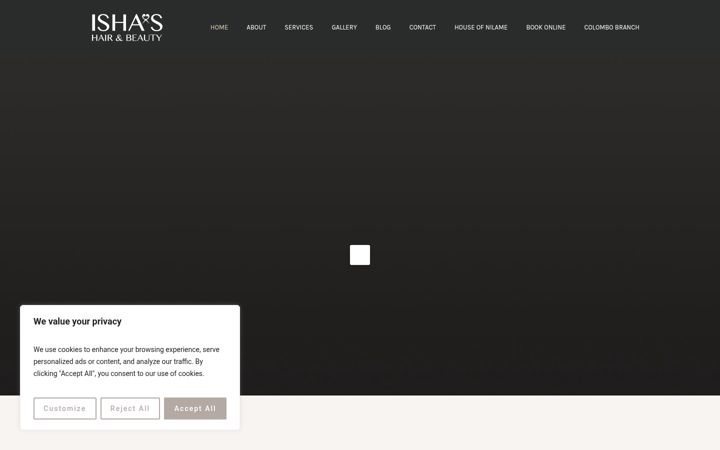Open the Blog page
The image size is (720, 450).
click(x=383, y=28)
